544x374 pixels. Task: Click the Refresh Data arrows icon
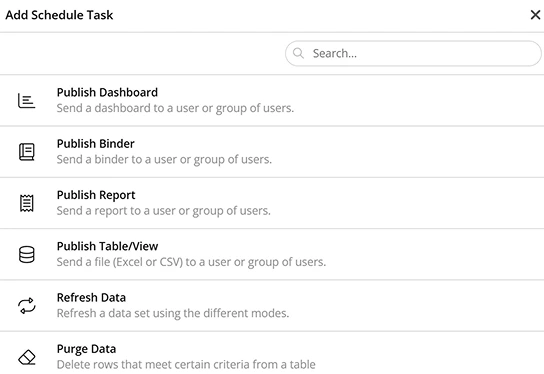pos(26,306)
